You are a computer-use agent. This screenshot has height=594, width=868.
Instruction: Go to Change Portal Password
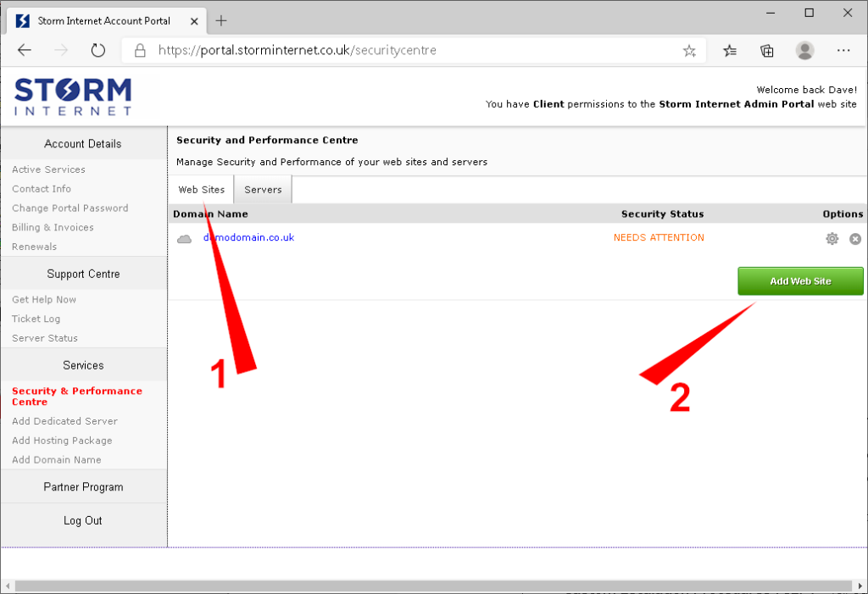click(70, 208)
